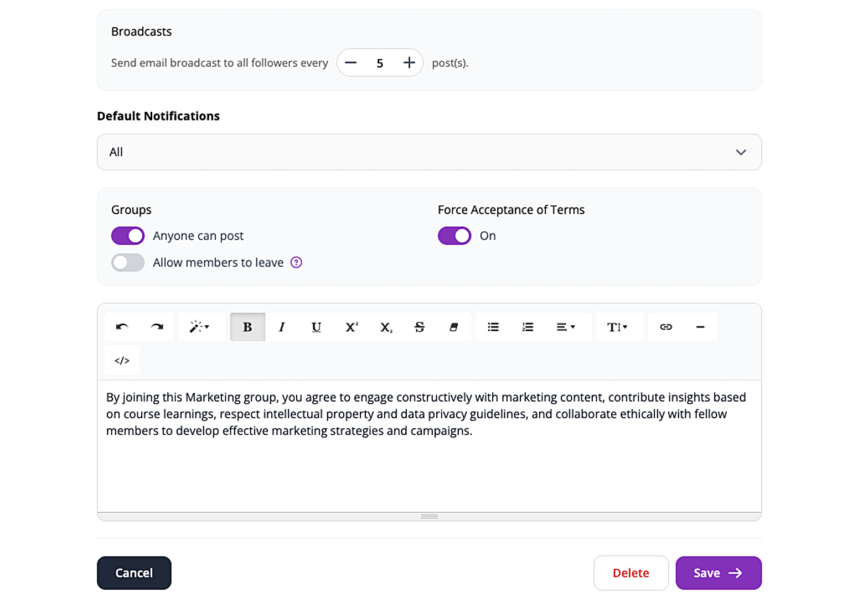Apply subscript formatting

click(386, 327)
